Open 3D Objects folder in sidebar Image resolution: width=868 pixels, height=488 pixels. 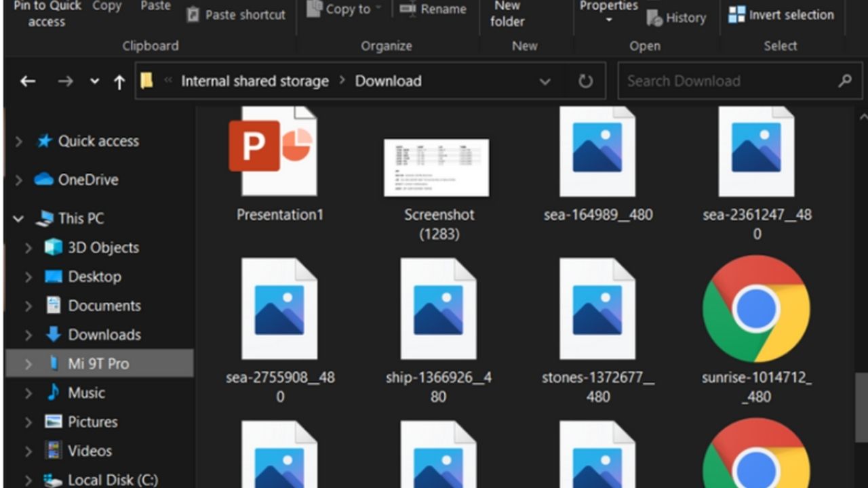(92, 247)
